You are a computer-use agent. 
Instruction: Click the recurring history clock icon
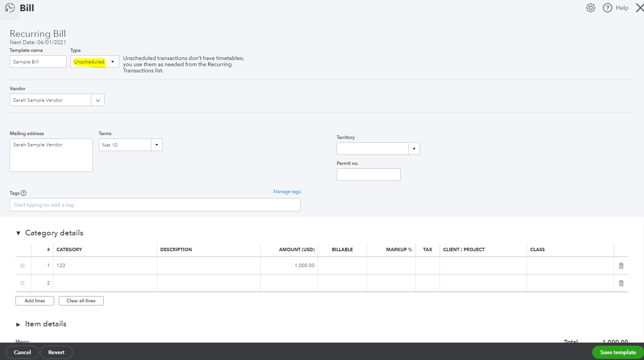tap(10, 8)
